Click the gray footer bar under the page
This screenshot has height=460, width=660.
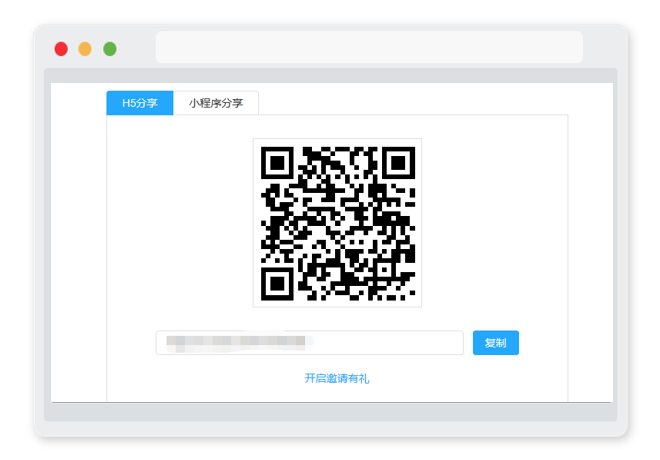pos(330,412)
